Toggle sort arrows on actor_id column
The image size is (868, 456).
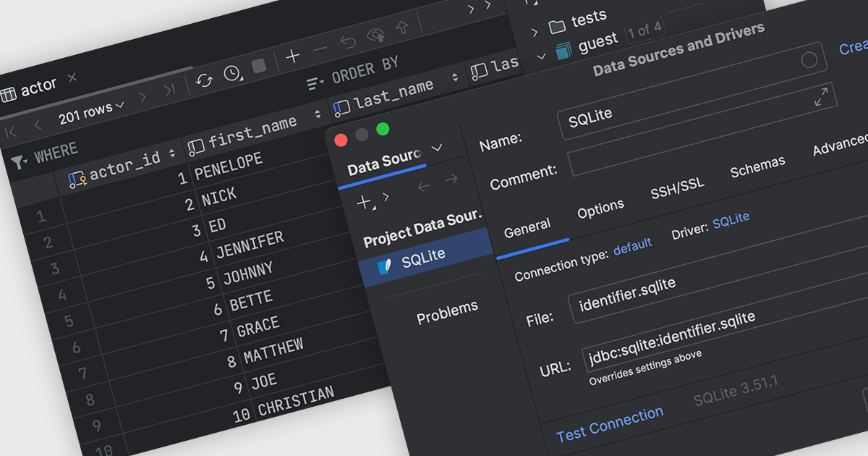click(x=172, y=154)
